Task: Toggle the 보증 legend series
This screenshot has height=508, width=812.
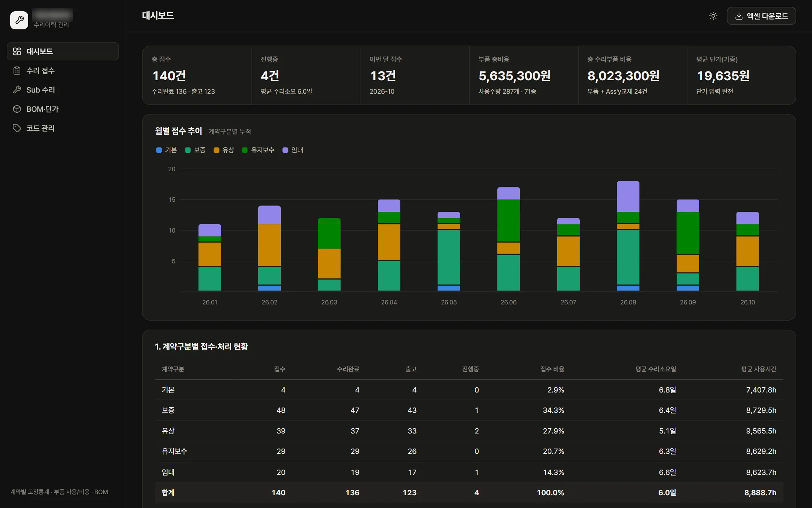Action: tap(195, 150)
